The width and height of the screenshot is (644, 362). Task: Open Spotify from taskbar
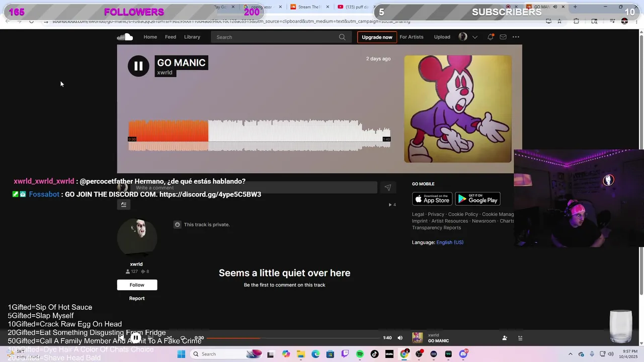360,354
